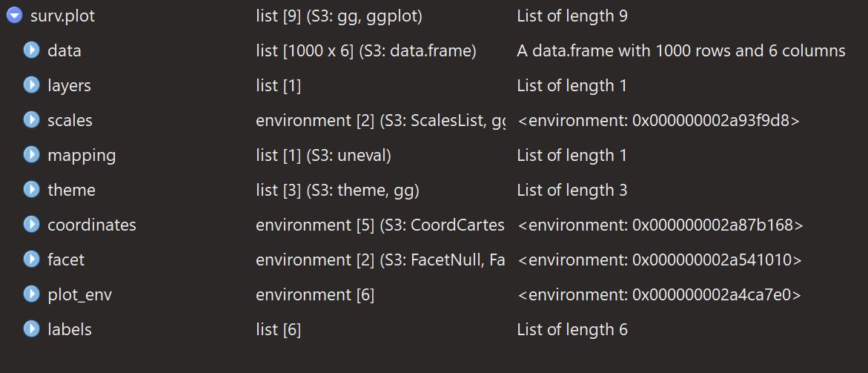Expand the facet node arrow

(x=31, y=260)
